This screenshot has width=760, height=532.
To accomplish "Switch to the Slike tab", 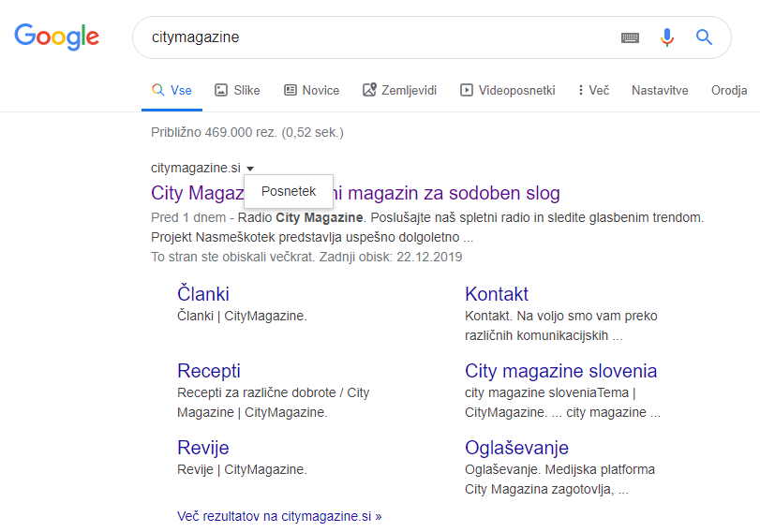I will 237,90.
